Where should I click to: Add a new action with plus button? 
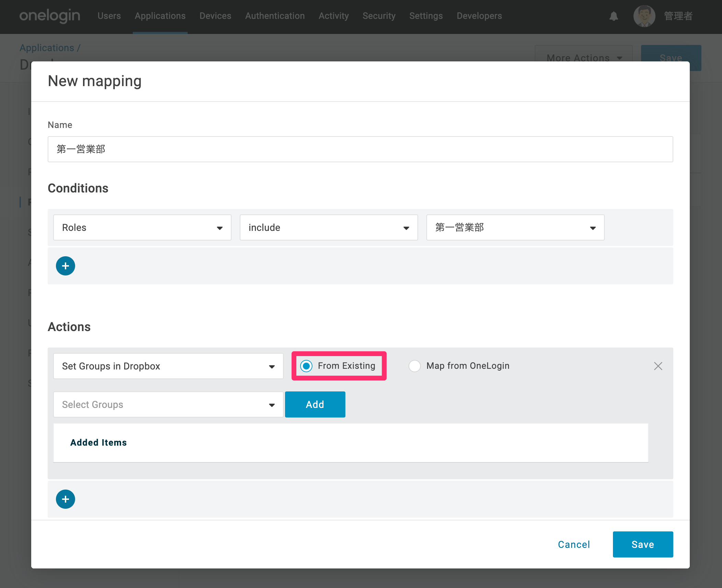66,499
